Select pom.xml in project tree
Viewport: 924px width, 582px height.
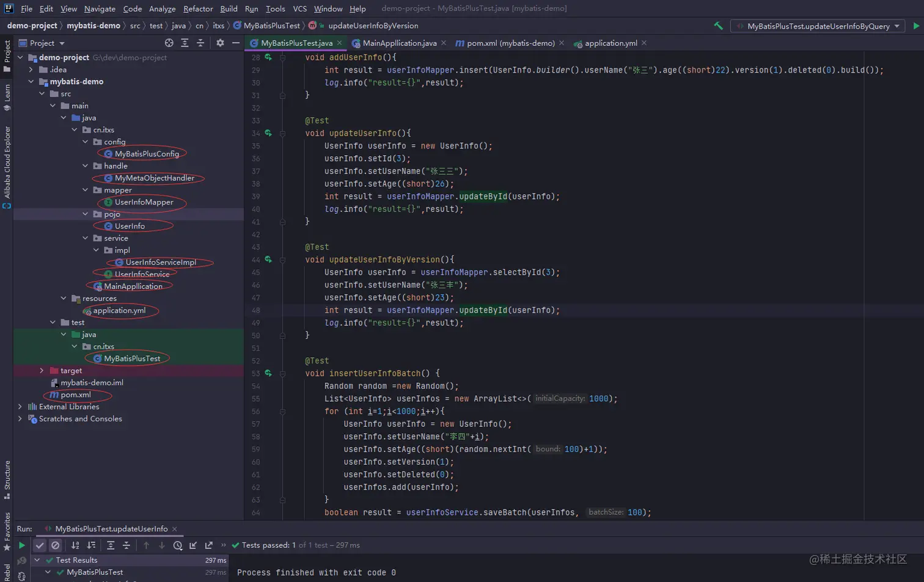click(75, 395)
